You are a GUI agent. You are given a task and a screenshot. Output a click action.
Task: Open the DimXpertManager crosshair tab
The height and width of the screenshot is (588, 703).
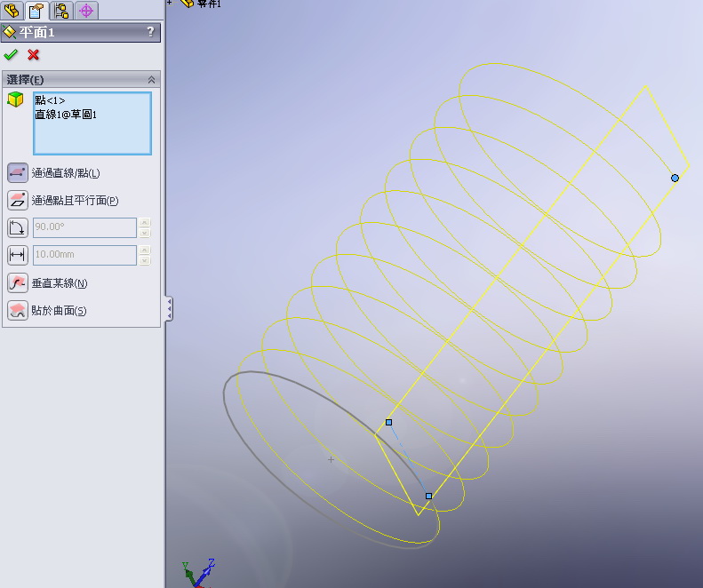(x=86, y=10)
